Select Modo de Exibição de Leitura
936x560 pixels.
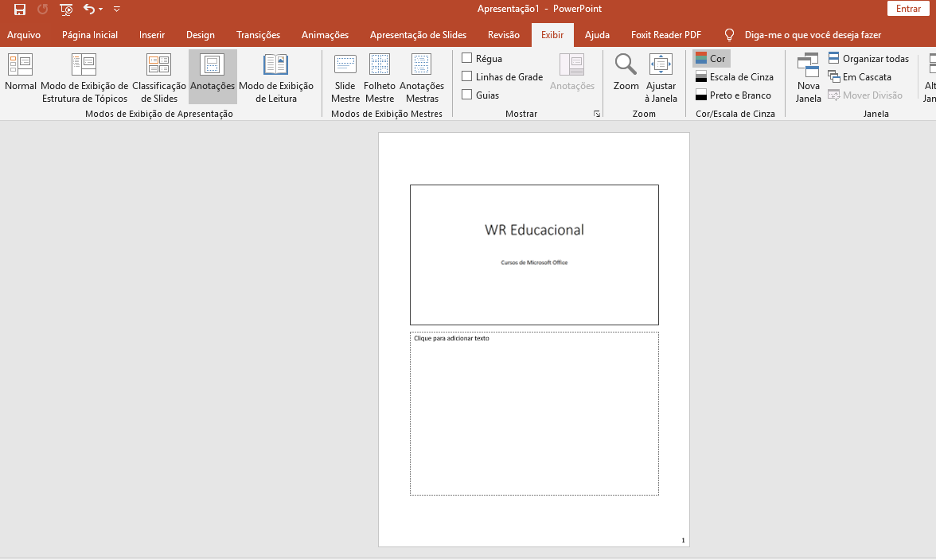[276, 76]
